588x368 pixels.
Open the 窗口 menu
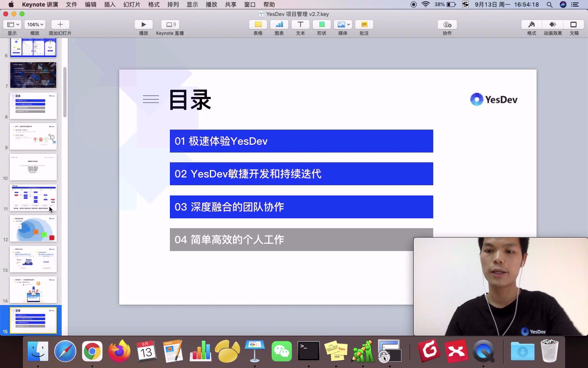250,4
